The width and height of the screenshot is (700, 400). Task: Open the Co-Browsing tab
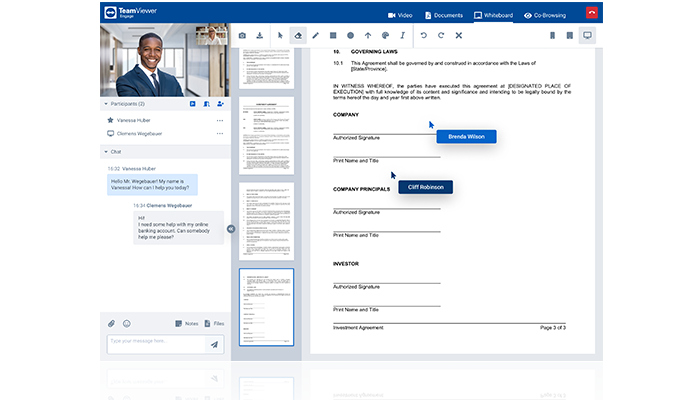[x=545, y=15]
